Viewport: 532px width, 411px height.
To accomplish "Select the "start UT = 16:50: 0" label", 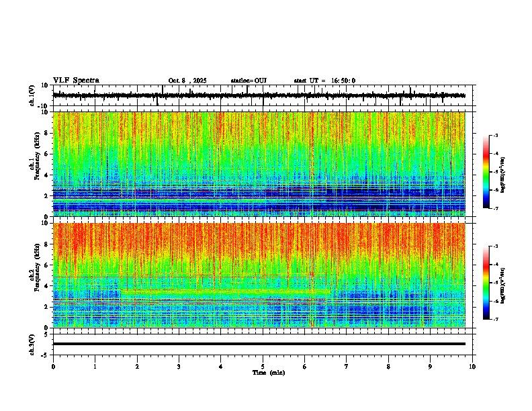I will pos(324,81).
